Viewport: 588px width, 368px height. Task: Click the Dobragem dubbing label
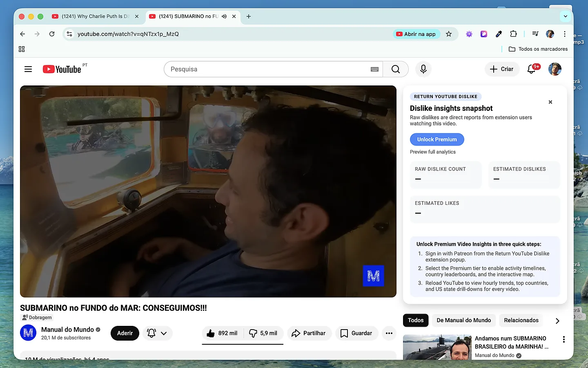[x=37, y=317]
